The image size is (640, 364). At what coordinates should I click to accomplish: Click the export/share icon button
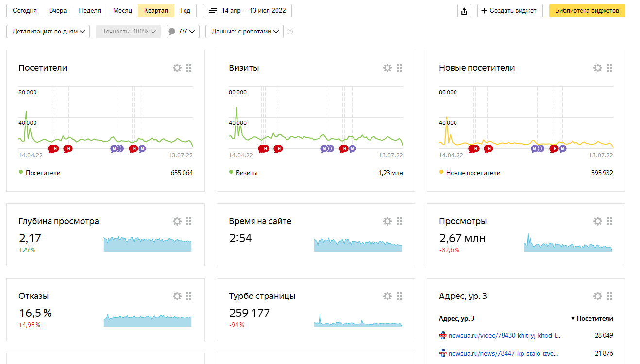[x=464, y=11]
